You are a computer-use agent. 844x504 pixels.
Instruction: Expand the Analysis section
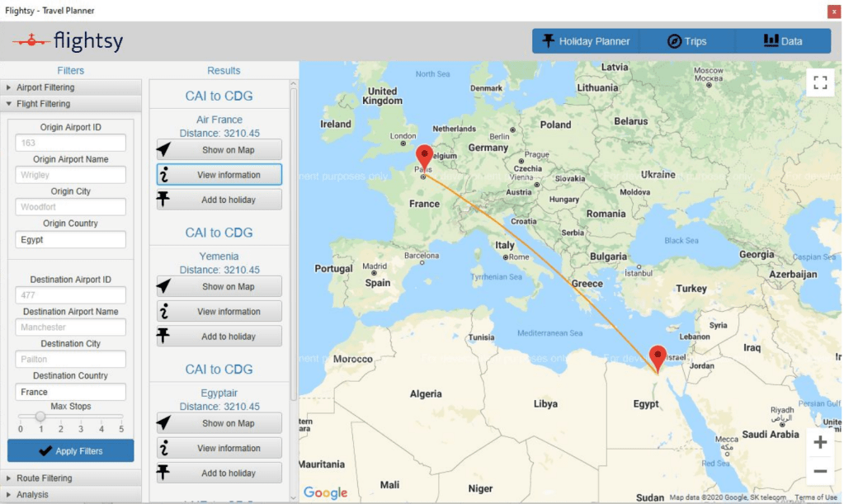tap(32, 495)
